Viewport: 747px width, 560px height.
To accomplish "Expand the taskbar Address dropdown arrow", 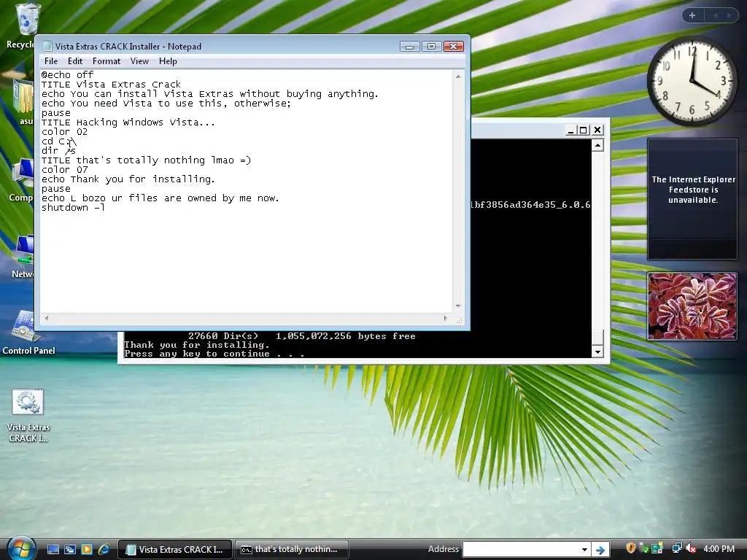I will point(584,549).
